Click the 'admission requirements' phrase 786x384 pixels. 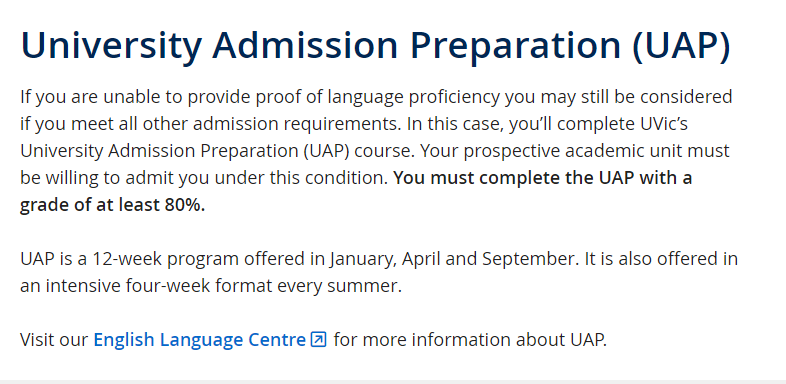click(x=297, y=123)
